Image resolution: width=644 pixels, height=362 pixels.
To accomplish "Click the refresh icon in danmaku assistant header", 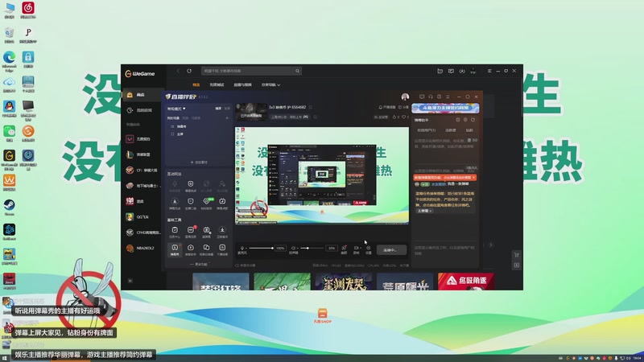I will 473,120.
